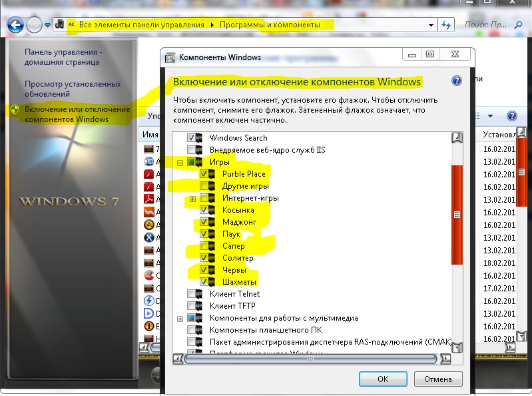Screen dimensions: 532x396
Task: Click the blue X circle program icon
Action: pyautogui.click(x=149, y=237)
